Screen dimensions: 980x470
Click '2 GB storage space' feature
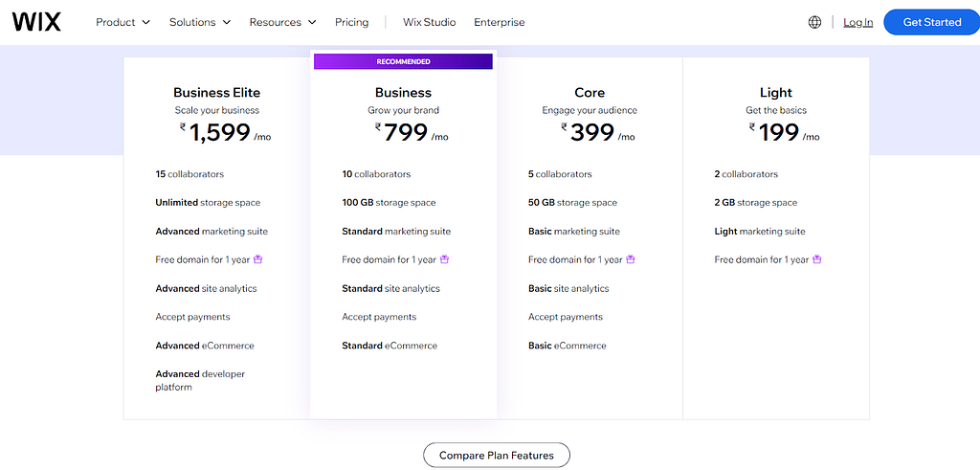[x=756, y=203]
